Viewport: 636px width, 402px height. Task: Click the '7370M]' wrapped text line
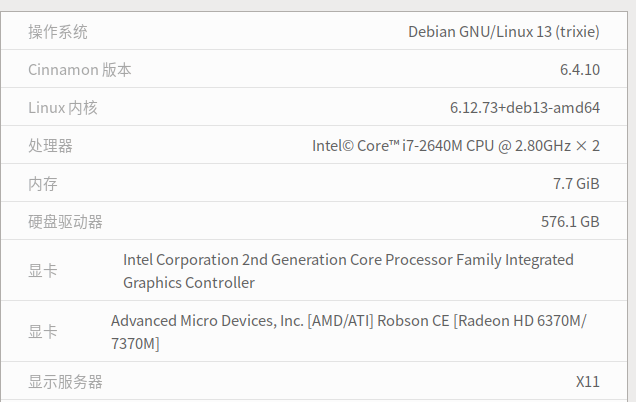(135, 344)
